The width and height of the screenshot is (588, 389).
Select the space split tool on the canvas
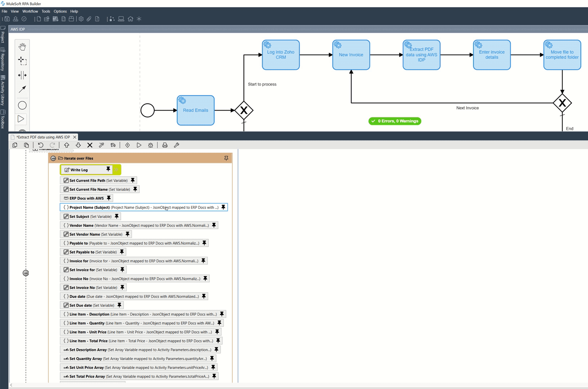22,75
